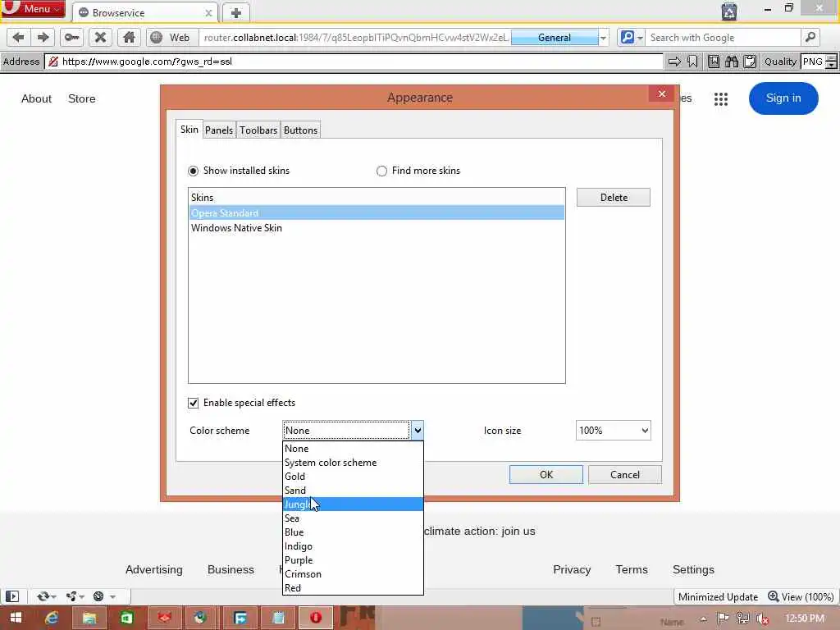Click the View zoom magnifier icon
The width and height of the screenshot is (840, 630).
[773, 596]
